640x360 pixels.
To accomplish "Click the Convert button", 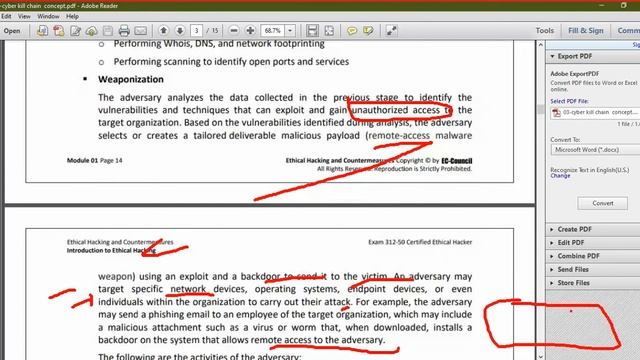I will coord(602,203).
